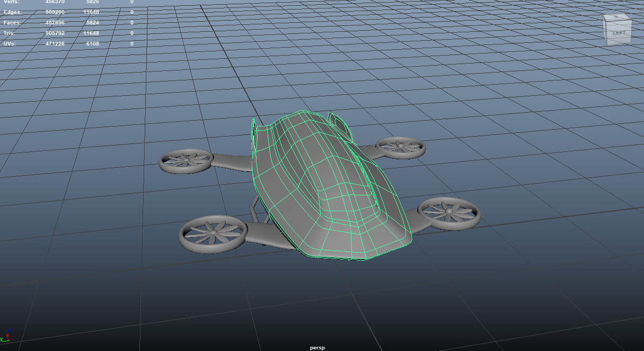The width and height of the screenshot is (644, 351).
Task: Click the Verts label in the poly count HUD
Action: point(11,2)
